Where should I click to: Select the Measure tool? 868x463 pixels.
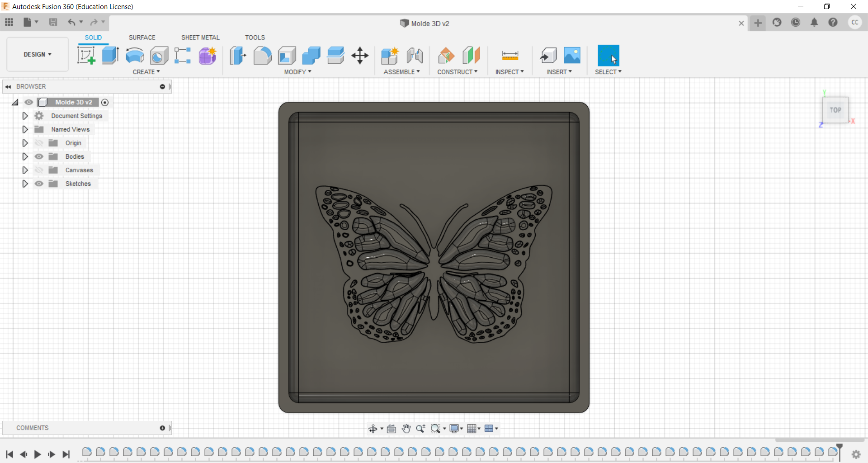point(510,56)
